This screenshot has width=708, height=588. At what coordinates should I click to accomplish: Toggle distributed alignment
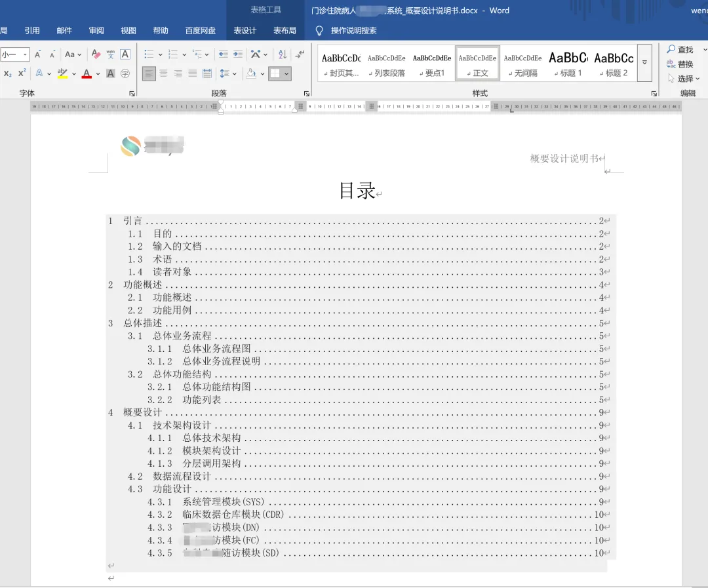coord(206,73)
